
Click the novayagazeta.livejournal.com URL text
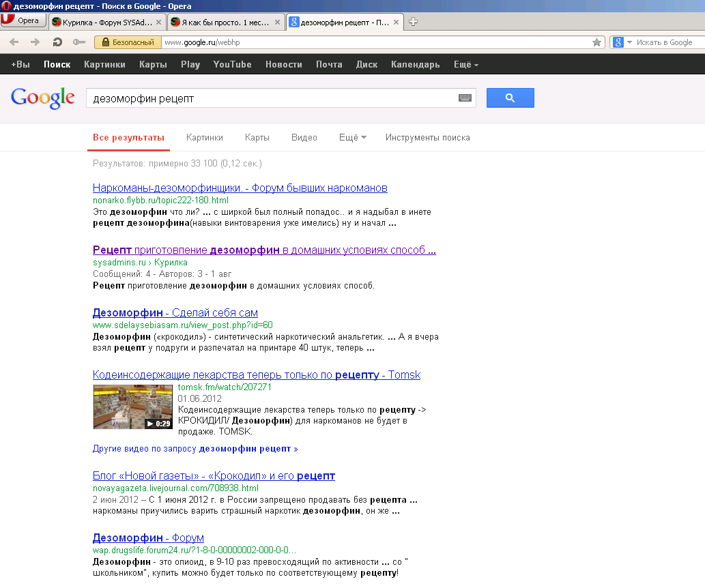click(x=175, y=488)
